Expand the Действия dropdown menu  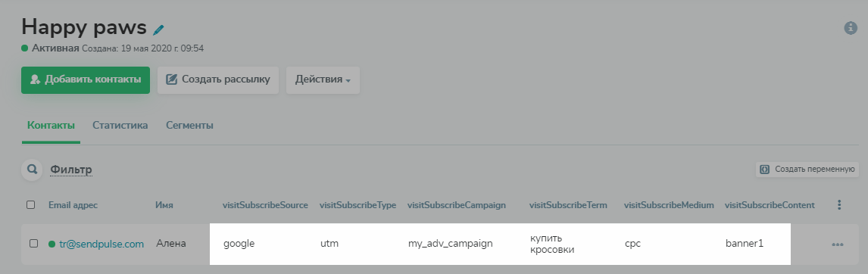[323, 79]
